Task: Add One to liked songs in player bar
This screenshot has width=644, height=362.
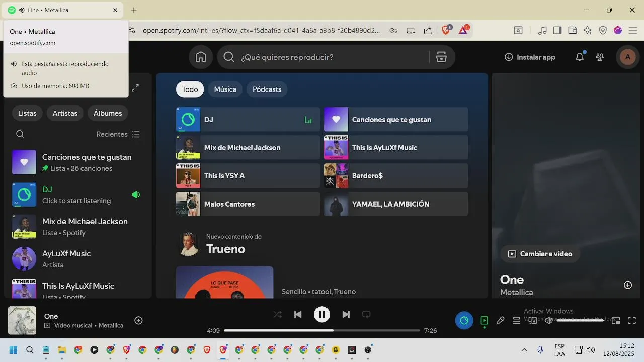Action: coord(139,320)
